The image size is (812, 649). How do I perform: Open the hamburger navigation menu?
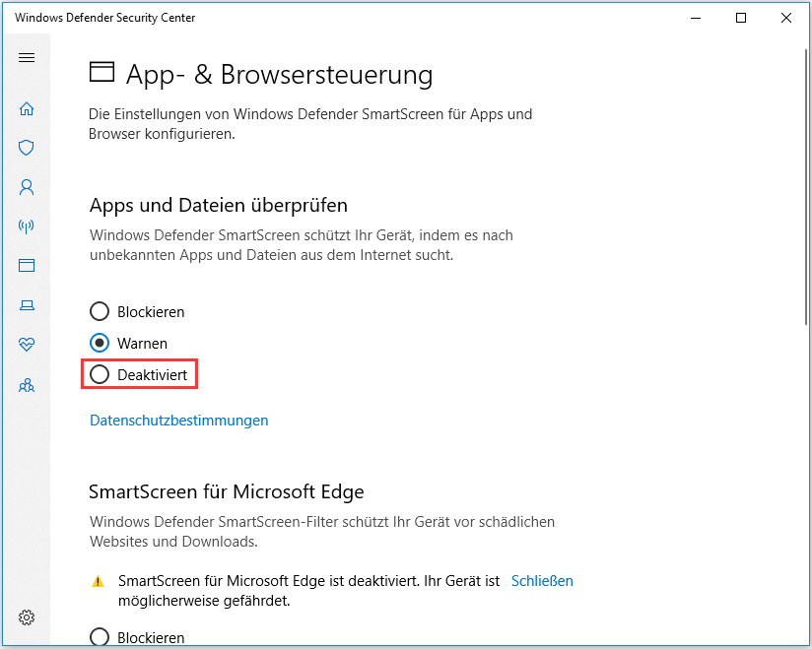tap(27, 57)
